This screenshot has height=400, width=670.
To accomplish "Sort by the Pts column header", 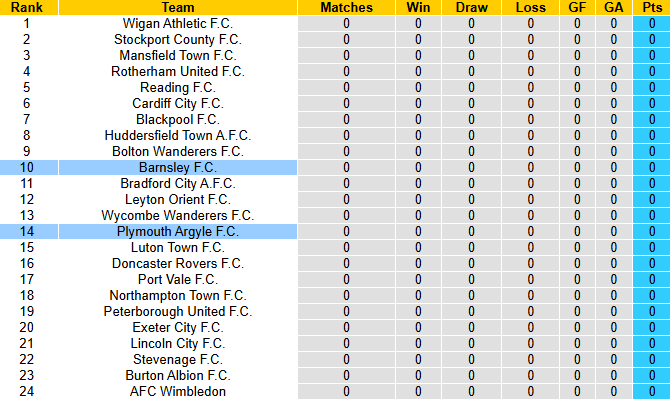I will [x=651, y=7].
